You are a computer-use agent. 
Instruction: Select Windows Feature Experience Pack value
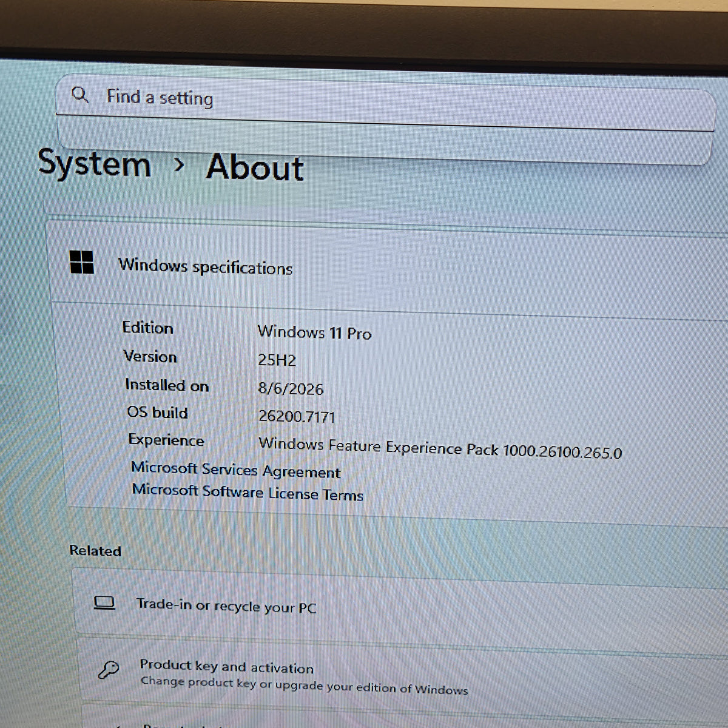[x=440, y=448]
